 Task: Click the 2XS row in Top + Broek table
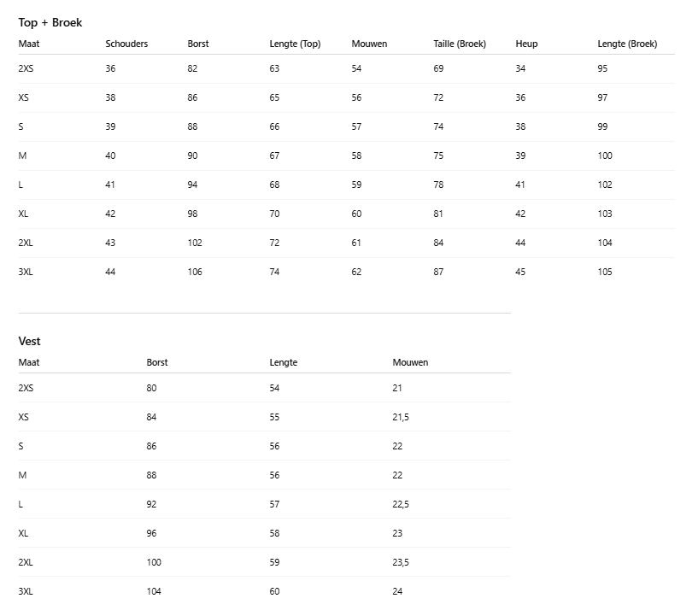[346, 68]
